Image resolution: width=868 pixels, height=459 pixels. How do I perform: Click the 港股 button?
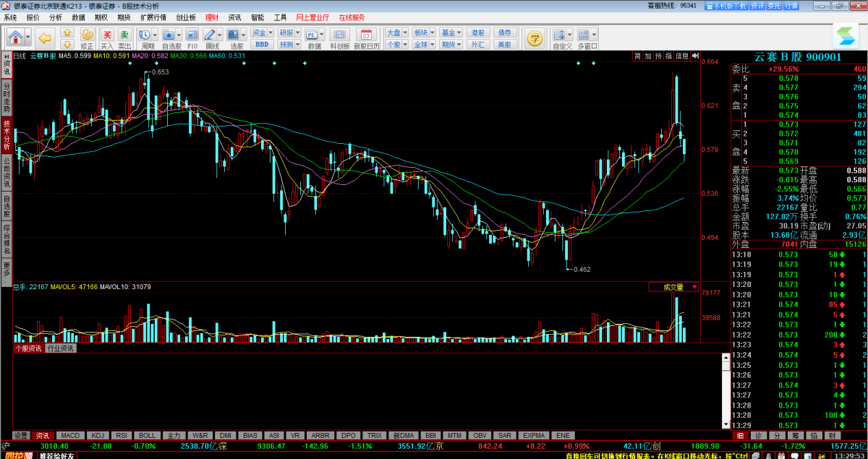point(477,33)
